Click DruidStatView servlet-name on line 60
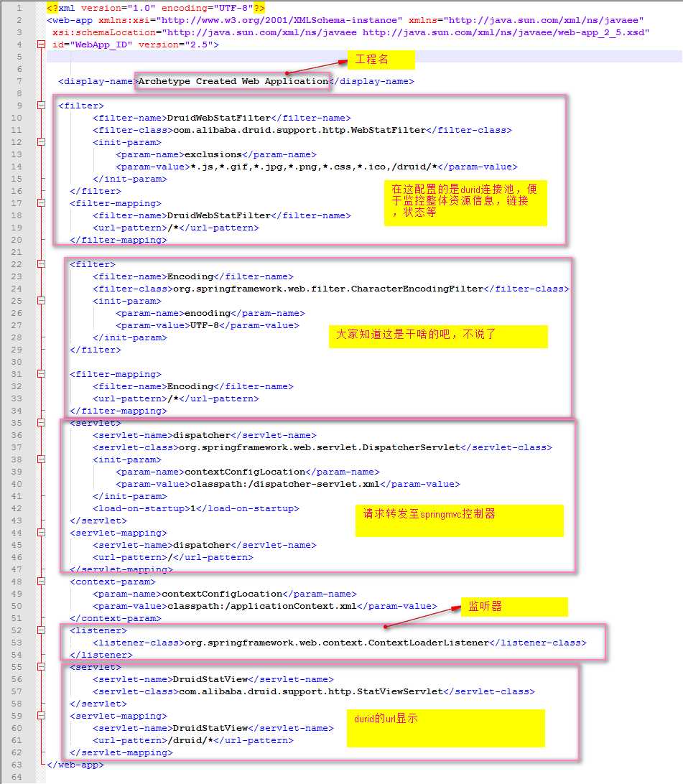Image resolution: width=683 pixels, height=784 pixels. pos(210,728)
